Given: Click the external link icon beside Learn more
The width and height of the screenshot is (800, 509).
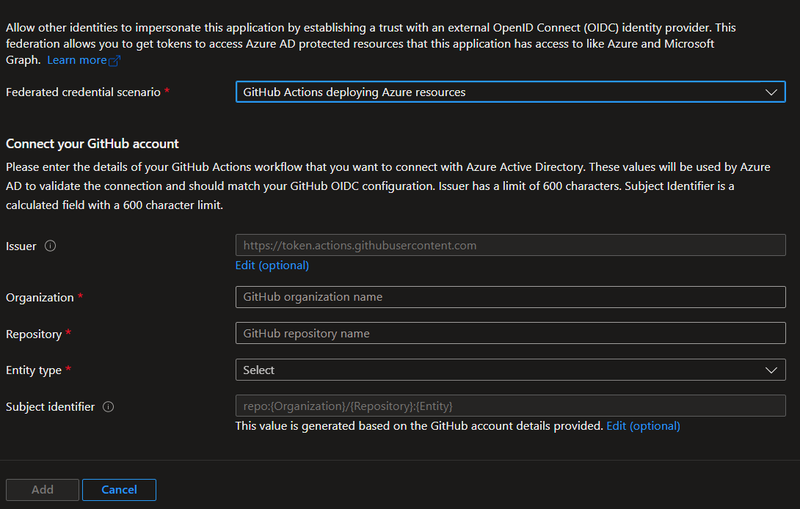Looking at the screenshot, I should (115, 61).
